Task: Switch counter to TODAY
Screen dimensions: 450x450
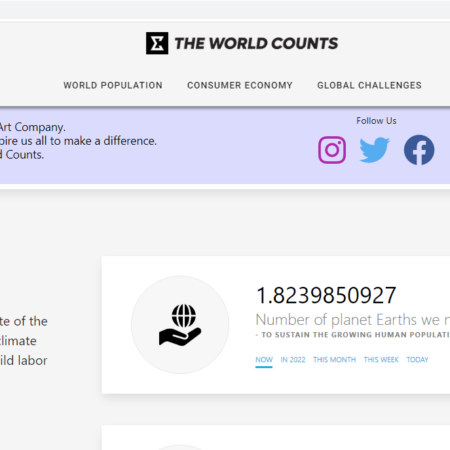Action: (417, 360)
